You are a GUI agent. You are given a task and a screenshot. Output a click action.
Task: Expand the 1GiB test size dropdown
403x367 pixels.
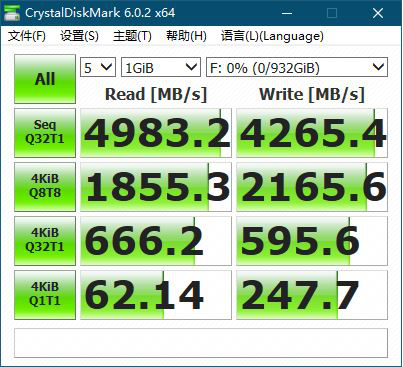click(x=161, y=67)
